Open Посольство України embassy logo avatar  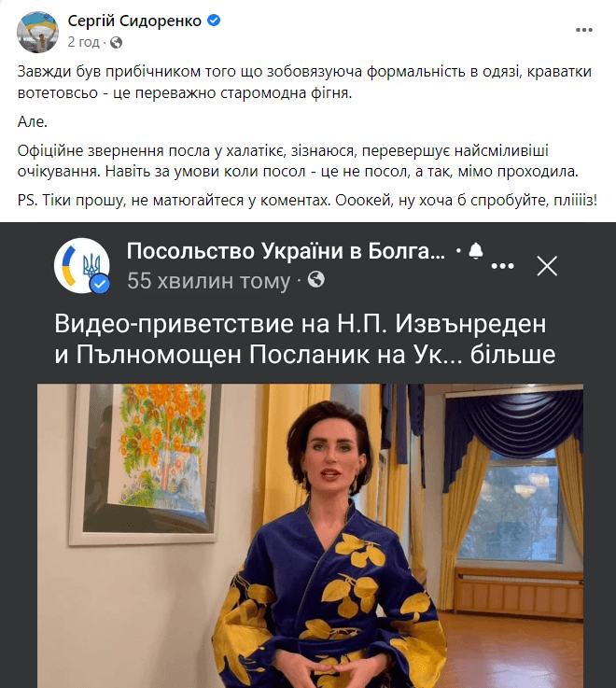pos(82,265)
